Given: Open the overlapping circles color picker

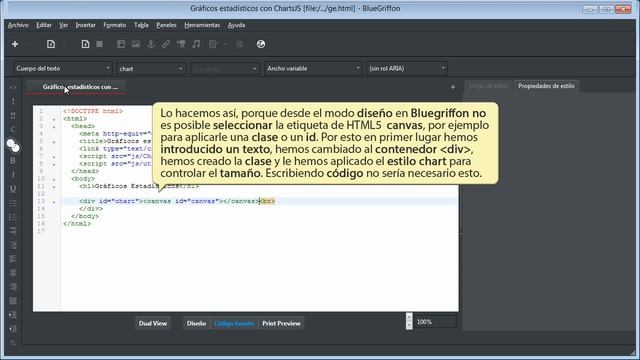Looking at the screenshot, I should (13, 145).
